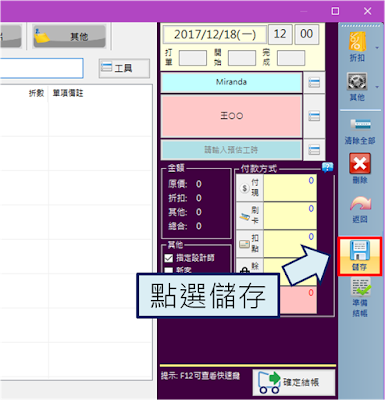Switch to the 其他 tab with folder icon

tap(69, 36)
